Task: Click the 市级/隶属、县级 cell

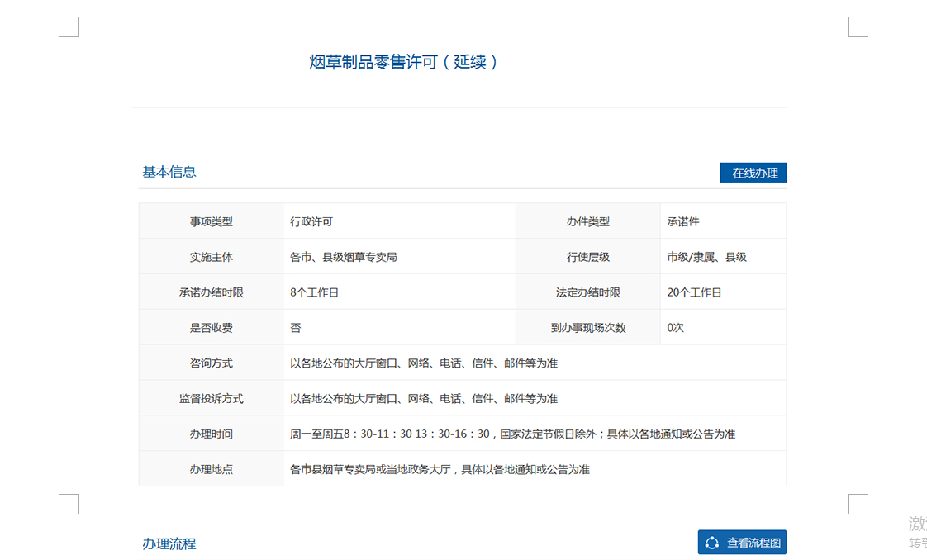Action: tap(706, 257)
